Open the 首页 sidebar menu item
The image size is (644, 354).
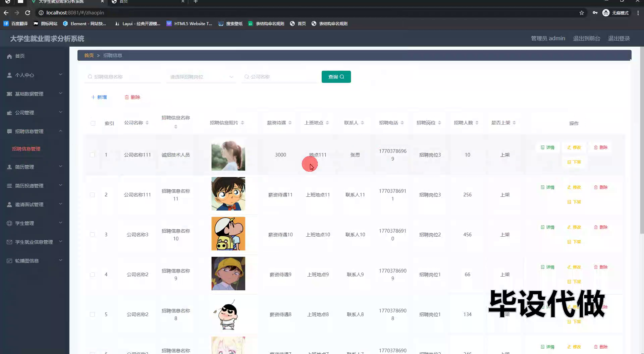pyautogui.click(x=35, y=56)
